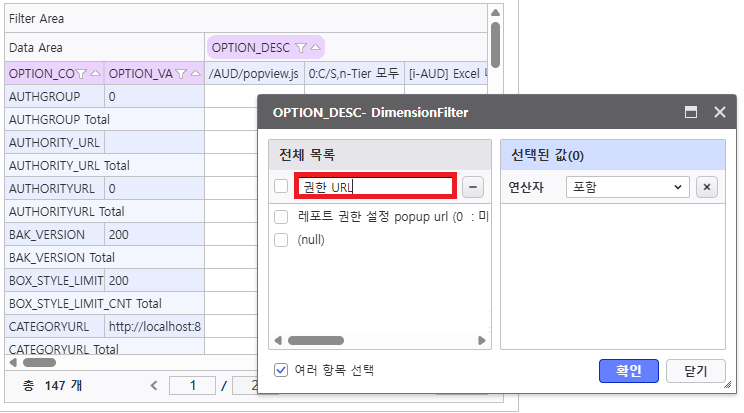Toggle the 여러 항목 선택 checkbox
The image size is (744, 413).
point(281,369)
